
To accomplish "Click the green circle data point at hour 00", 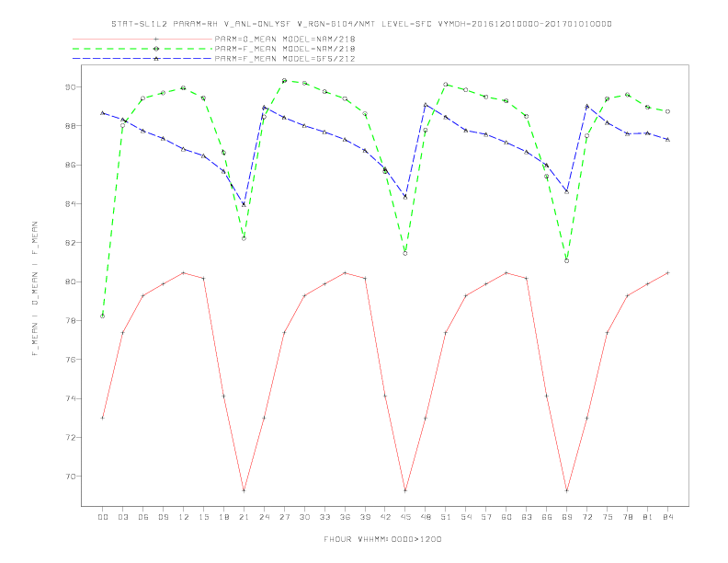I will (103, 316).
